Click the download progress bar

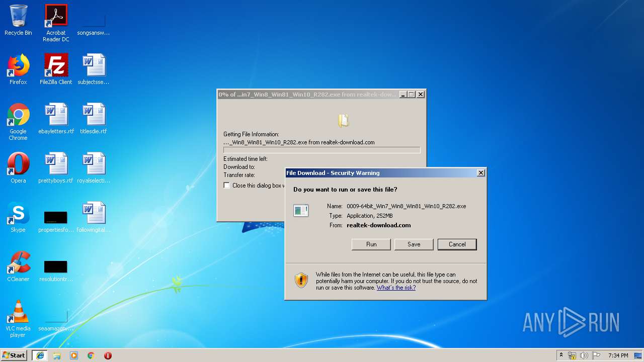pyautogui.click(x=321, y=150)
